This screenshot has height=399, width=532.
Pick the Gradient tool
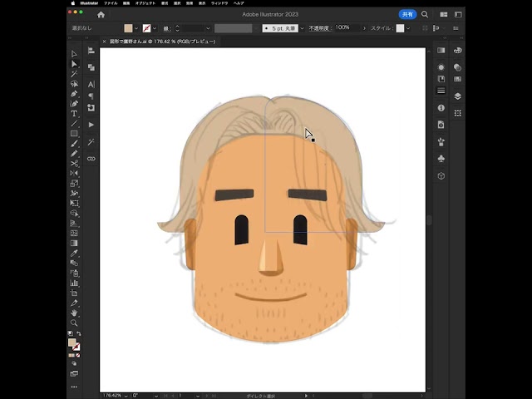pos(74,244)
